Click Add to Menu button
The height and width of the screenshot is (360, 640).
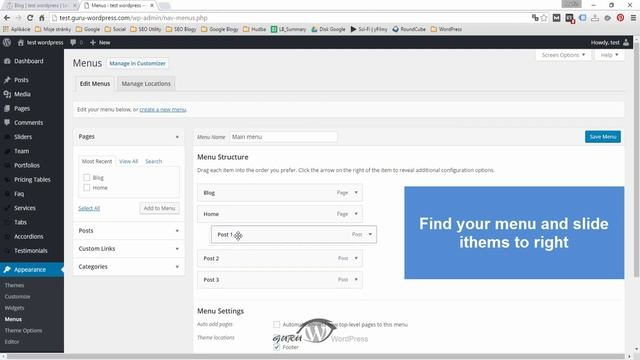click(x=159, y=208)
